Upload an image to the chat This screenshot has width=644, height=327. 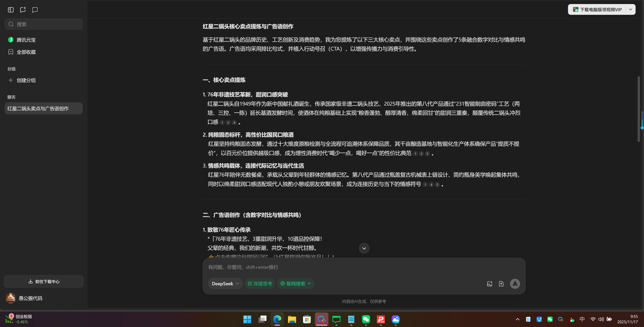point(490,283)
